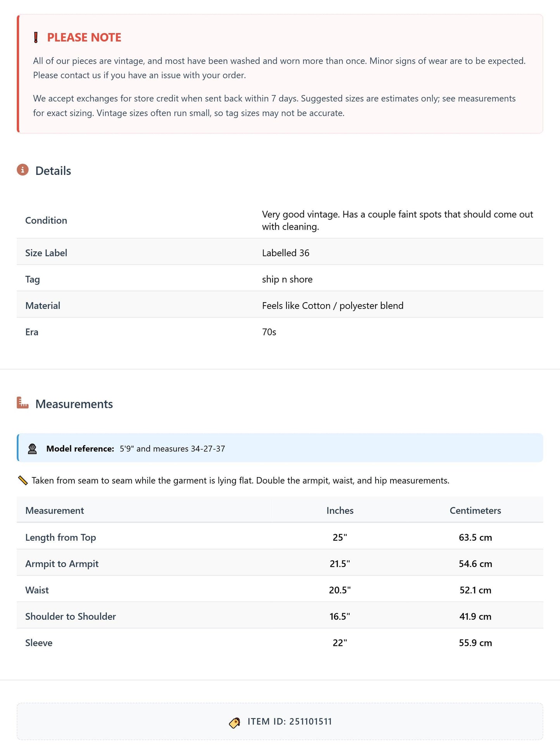The width and height of the screenshot is (560, 754).
Task: Click the Measurements section heading
Action: tap(74, 404)
